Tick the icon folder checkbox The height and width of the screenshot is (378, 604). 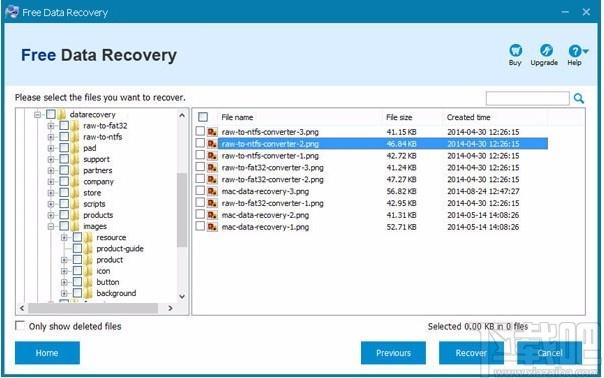[77, 271]
